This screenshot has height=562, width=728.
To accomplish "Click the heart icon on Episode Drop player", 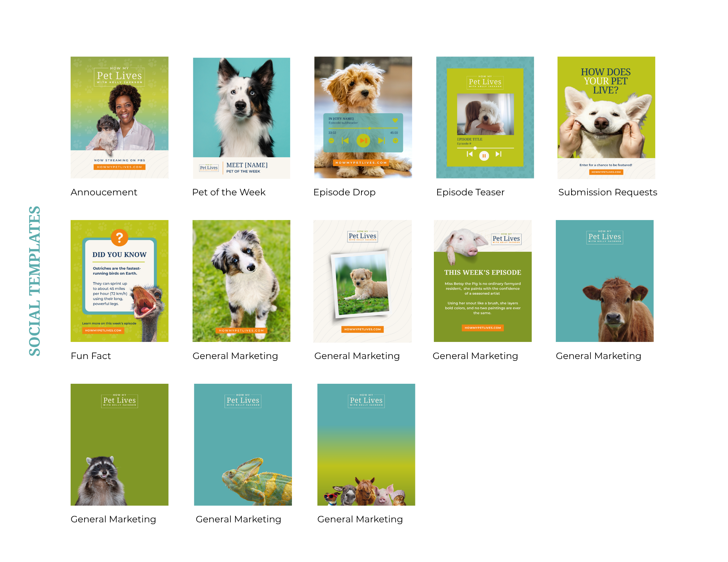I will click(x=395, y=120).
